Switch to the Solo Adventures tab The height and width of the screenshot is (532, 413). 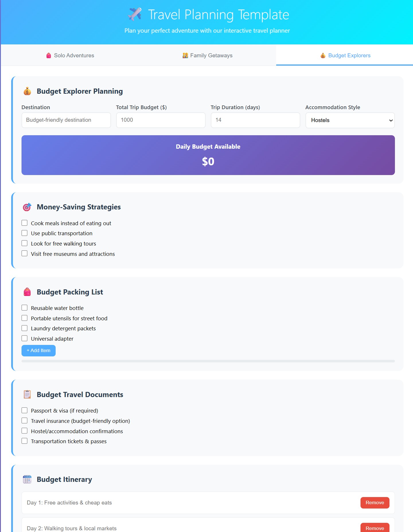pos(70,55)
